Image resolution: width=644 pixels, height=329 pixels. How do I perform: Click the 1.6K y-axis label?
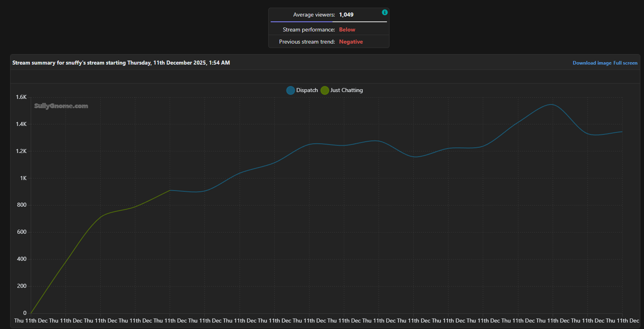pos(21,97)
